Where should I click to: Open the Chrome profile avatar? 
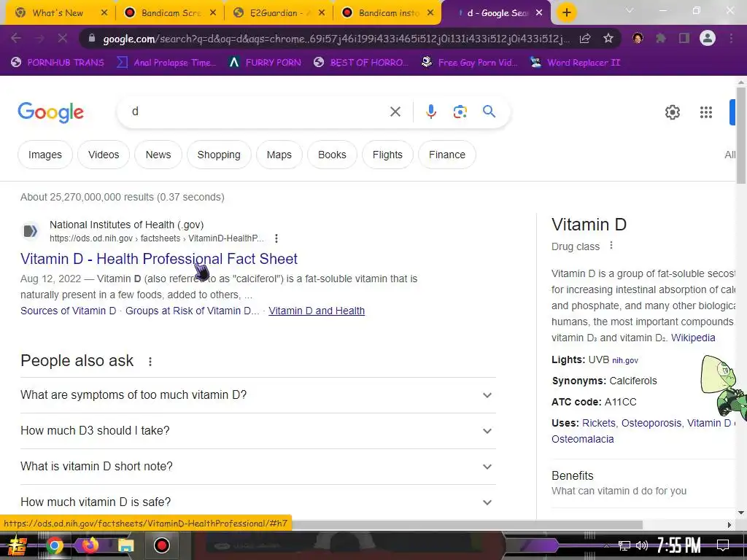pos(708,38)
